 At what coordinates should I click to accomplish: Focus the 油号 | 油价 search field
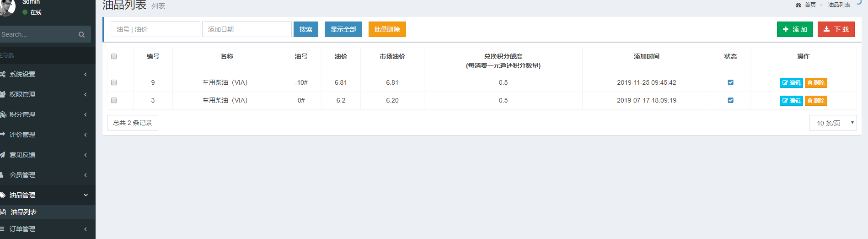[x=155, y=29]
